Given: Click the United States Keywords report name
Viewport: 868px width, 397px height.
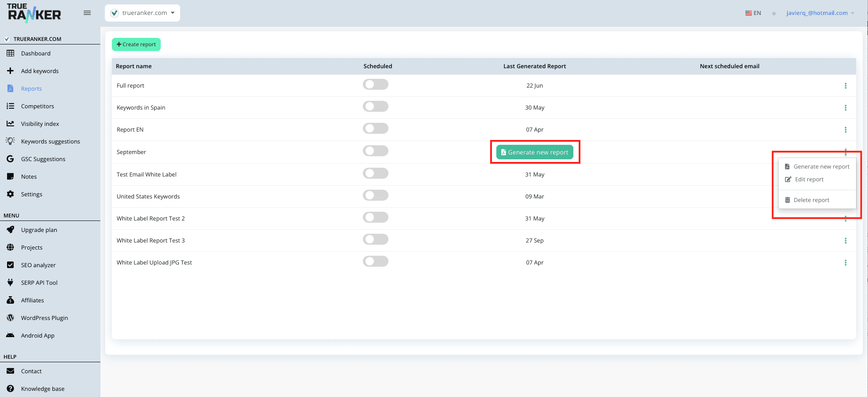Looking at the screenshot, I should pyautogui.click(x=148, y=197).
